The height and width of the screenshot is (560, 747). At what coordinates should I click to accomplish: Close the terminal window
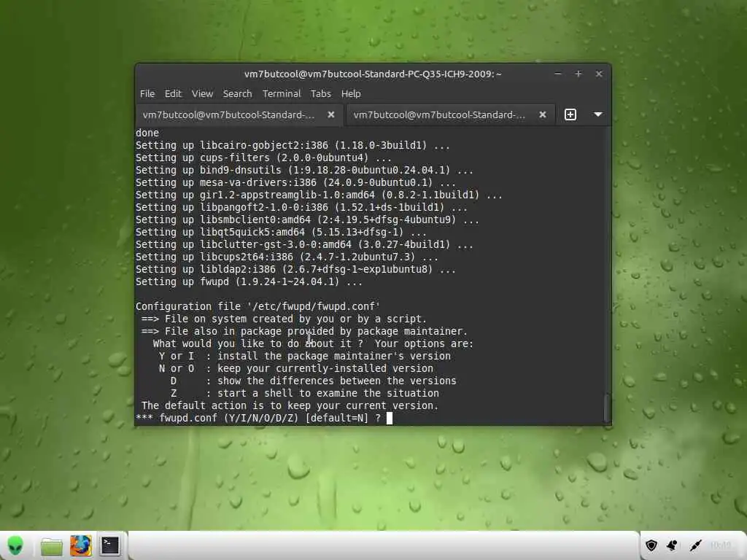pyautogui.click(x=599, y=74)
